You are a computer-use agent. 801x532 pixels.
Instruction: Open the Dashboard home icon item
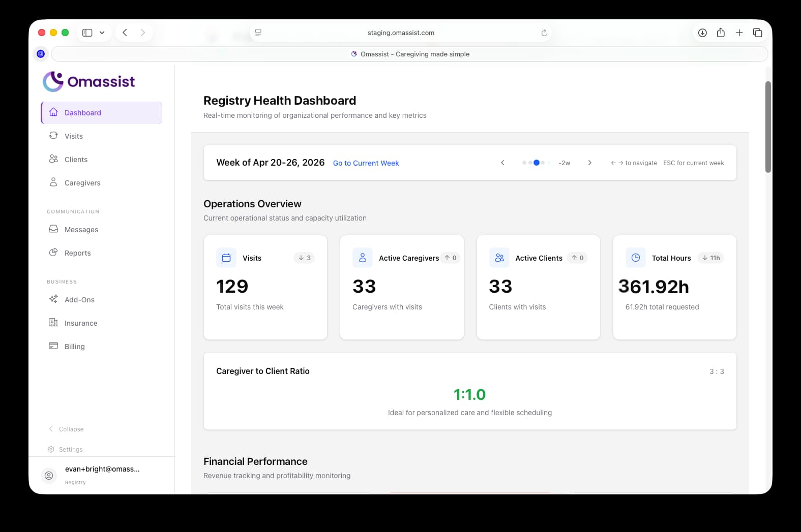pyautogui.click(x=53, y=112)
